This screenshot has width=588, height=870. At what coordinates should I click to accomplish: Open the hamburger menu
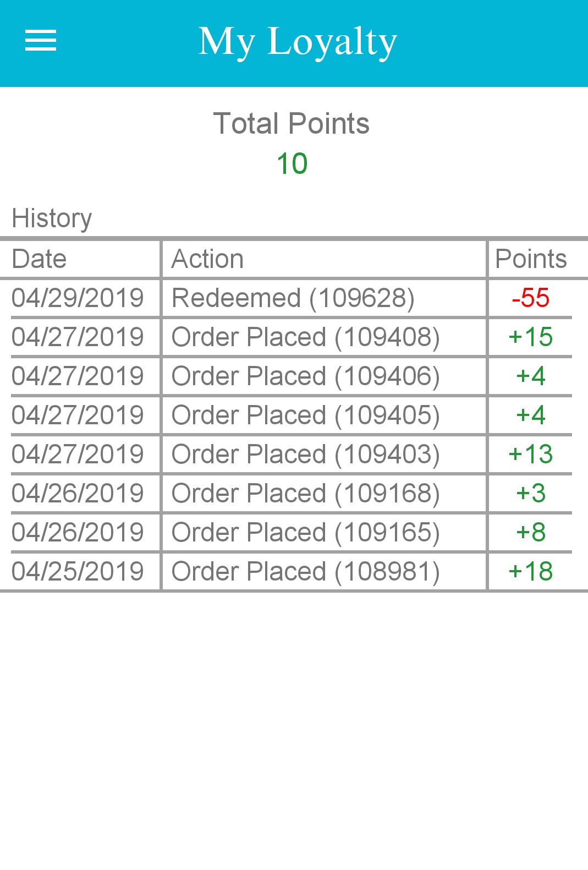point(41,41)
